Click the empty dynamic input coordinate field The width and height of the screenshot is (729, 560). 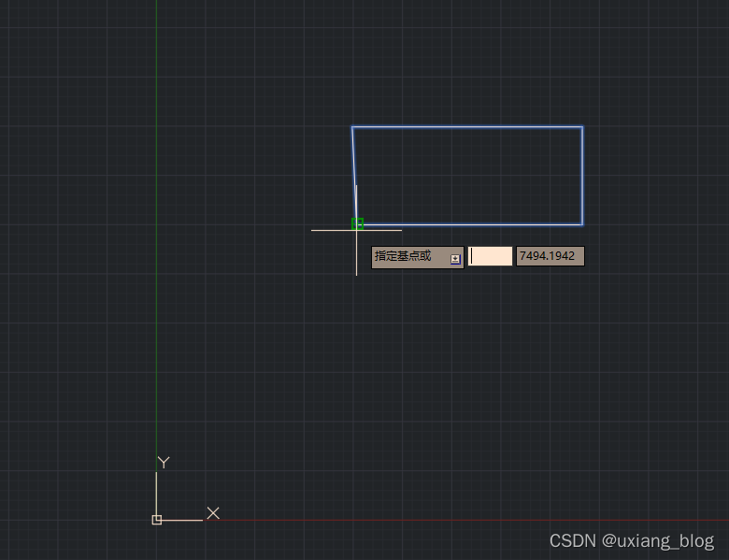pyautogui.click(x=490, y=256)
